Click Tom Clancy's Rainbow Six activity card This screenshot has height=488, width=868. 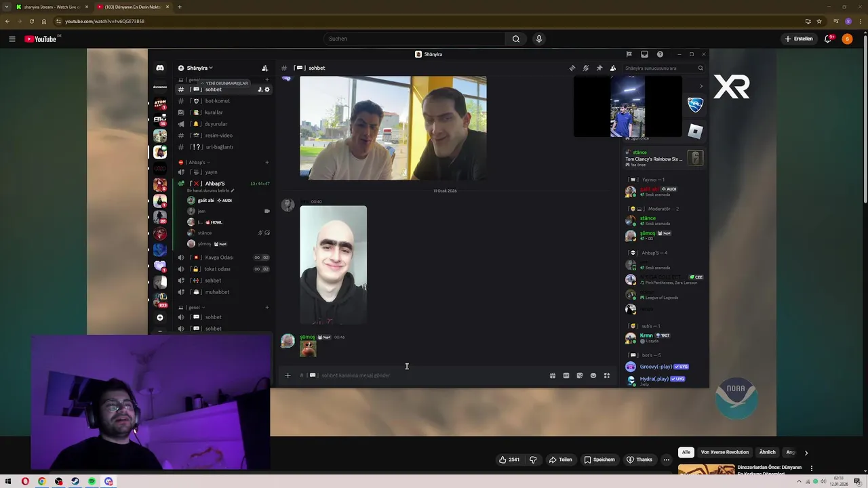click(x=665, y=159)
